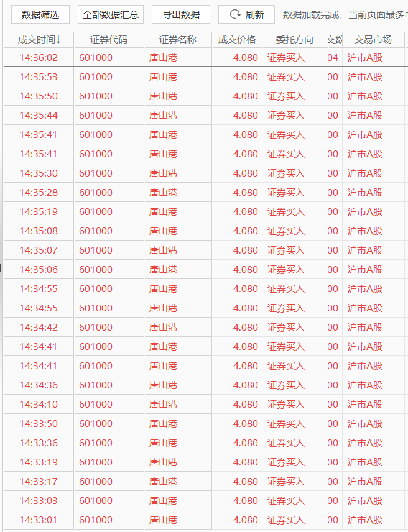The width and height of the screenshot is (408, 532).
Task: Select 601000 code in the 14:35:44 row
Action: (96, 116)
